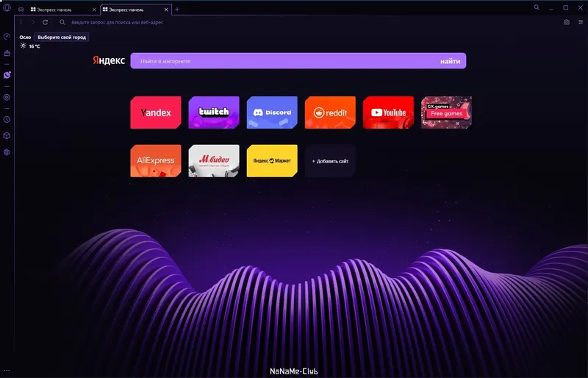Open Easy Setup sliders icon
588x378 pixels.
[x=581, y=22]
